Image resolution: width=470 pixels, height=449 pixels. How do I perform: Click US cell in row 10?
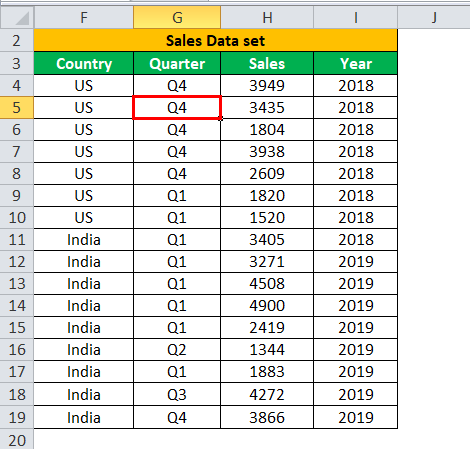click(84, 218)
